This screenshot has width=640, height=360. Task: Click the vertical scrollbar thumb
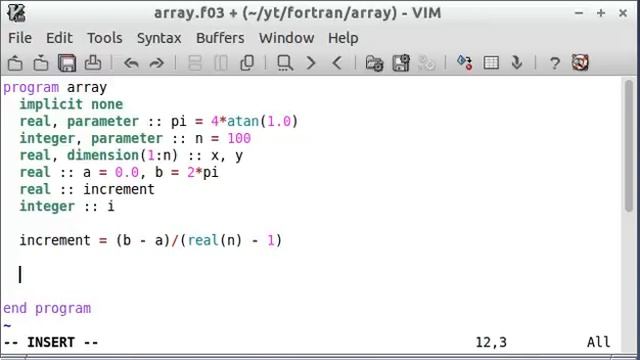629,146
